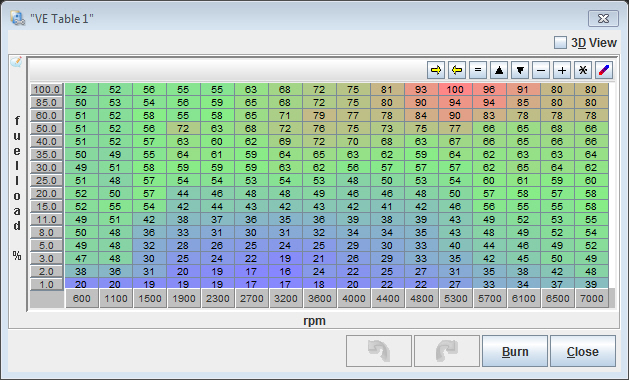
Task: Select cell 39 at 1.0 load, 7000 rpm
Action: point(591,284)
